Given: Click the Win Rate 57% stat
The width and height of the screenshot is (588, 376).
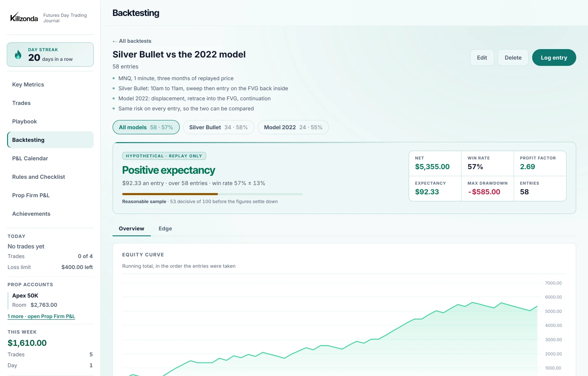Looking at the screenshot, I should [x=488, y=163].
